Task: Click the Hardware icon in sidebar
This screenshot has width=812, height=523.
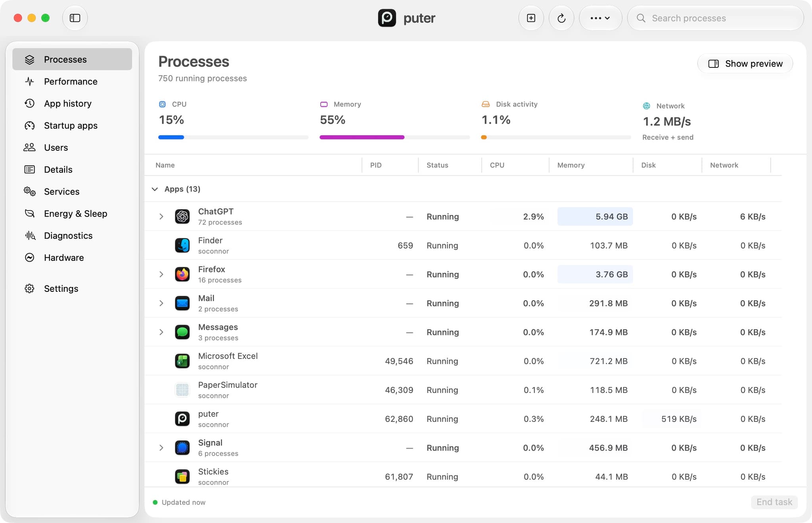Action: (29, 257)
